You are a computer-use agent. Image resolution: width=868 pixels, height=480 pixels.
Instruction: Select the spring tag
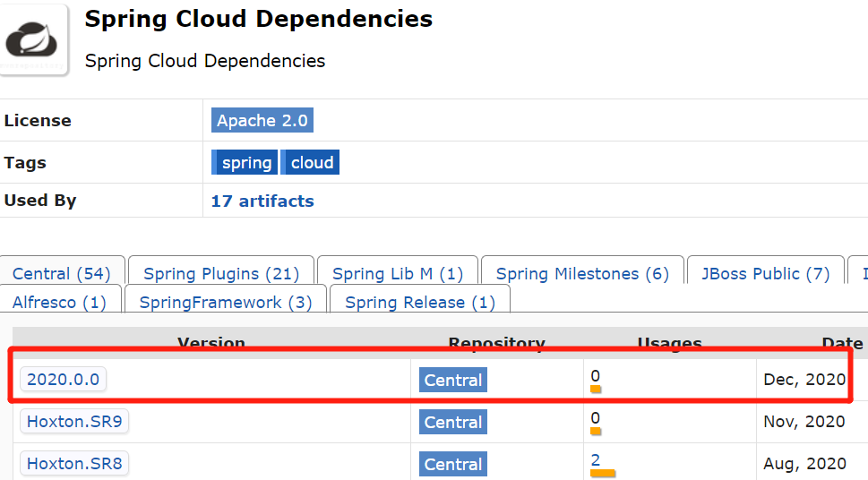pos(245,162)
